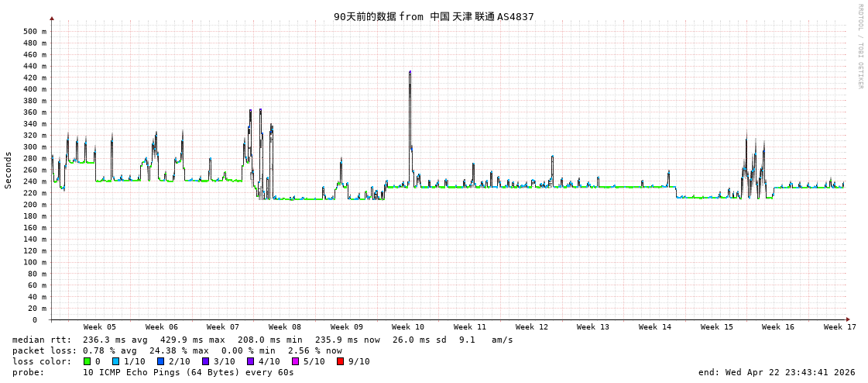Viewport: 868px width, 383px height.
Task: Click the tallest latency spike near Week 10
Action: [410, 73]
